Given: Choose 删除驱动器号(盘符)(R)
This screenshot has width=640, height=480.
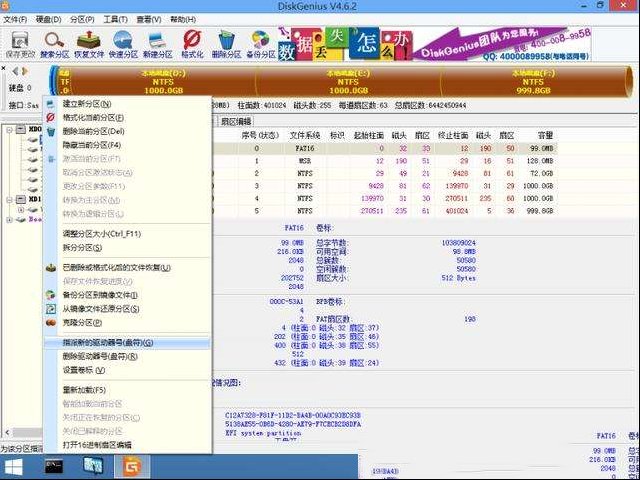Looking at the screenshot, I should coord(127,356).
